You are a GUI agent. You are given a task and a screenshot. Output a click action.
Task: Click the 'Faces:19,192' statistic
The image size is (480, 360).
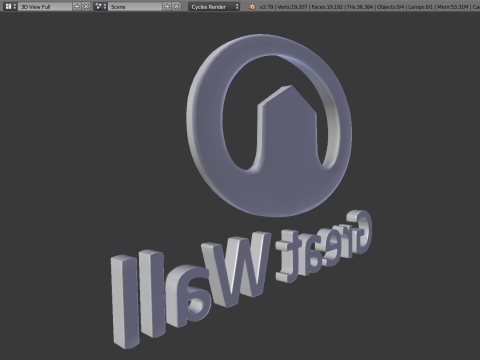click(x=327, y=7)
